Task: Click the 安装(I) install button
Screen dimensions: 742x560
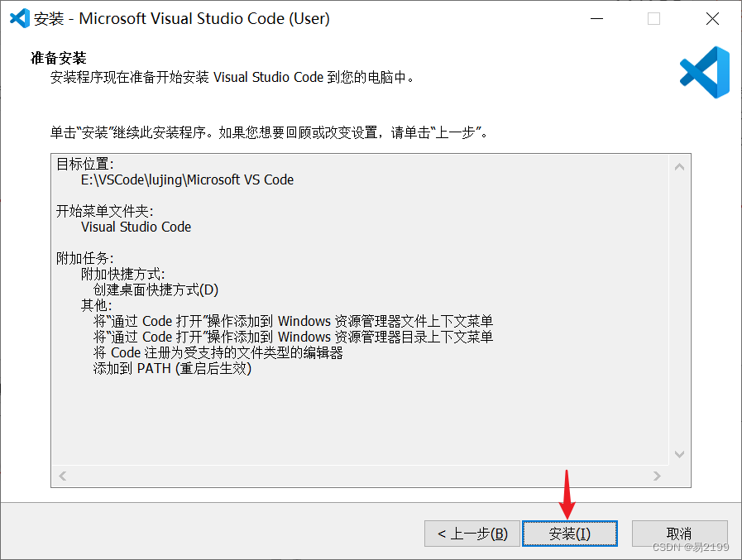Action: click(570, 534)
